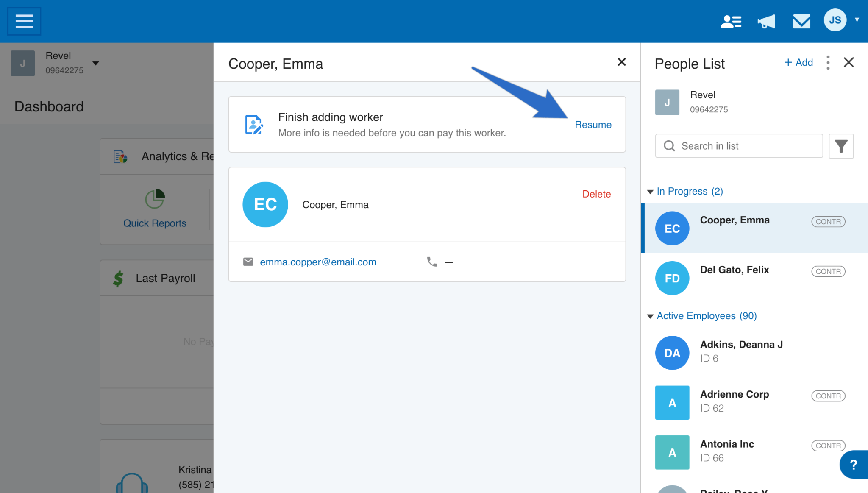Open the filter funnel in People List

(x=841, y=146)
